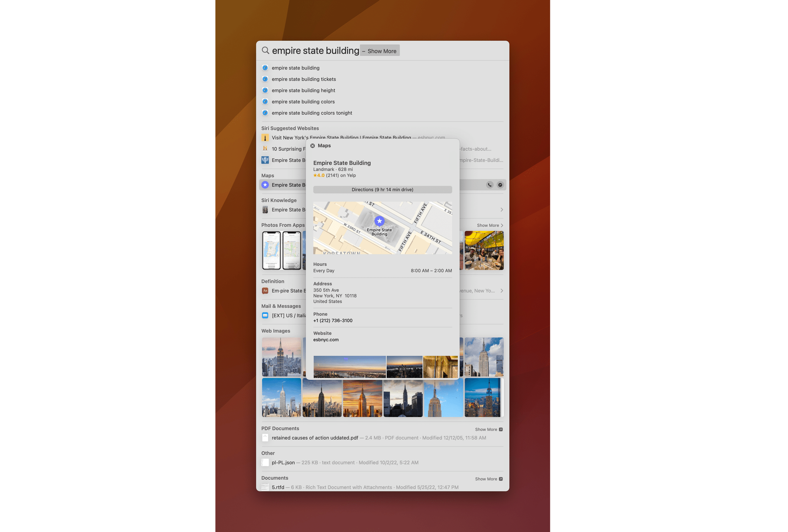Open cloudy-sky tower web image, top-right
Screen dimensions: 788x532
click(484, 357)
